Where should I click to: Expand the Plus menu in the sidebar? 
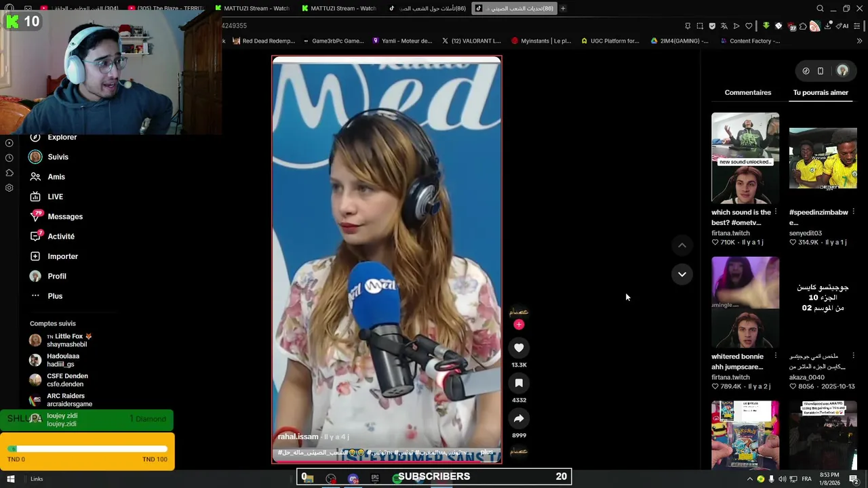tap(46, 296)
